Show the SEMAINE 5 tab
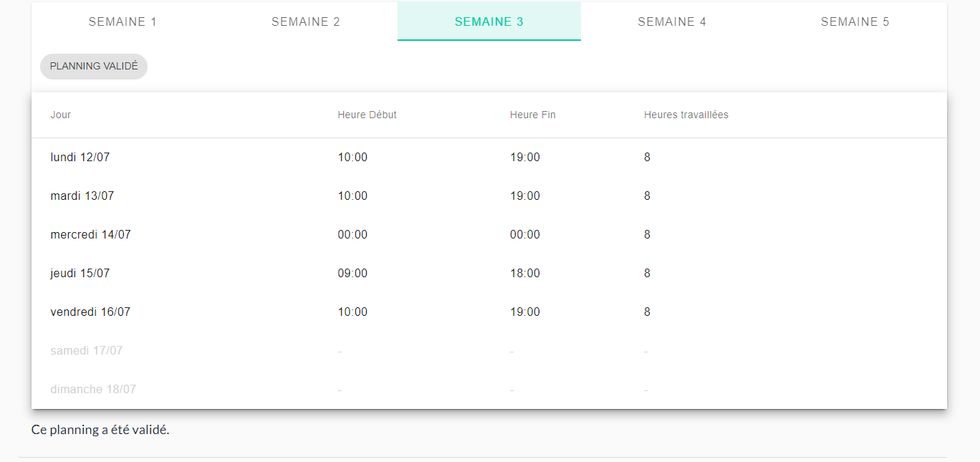Screen dimensions: 980x462 point(855,21)
